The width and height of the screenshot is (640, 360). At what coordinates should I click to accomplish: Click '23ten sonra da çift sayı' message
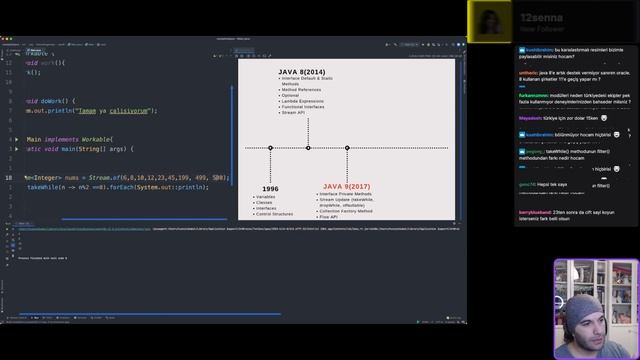[567, 216]
